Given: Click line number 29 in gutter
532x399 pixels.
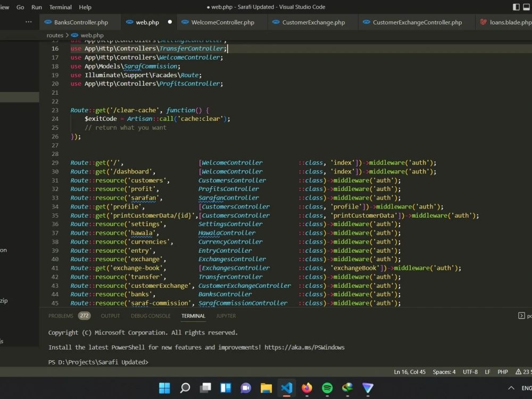Looking at the screenshot, I should click(55, 163).
